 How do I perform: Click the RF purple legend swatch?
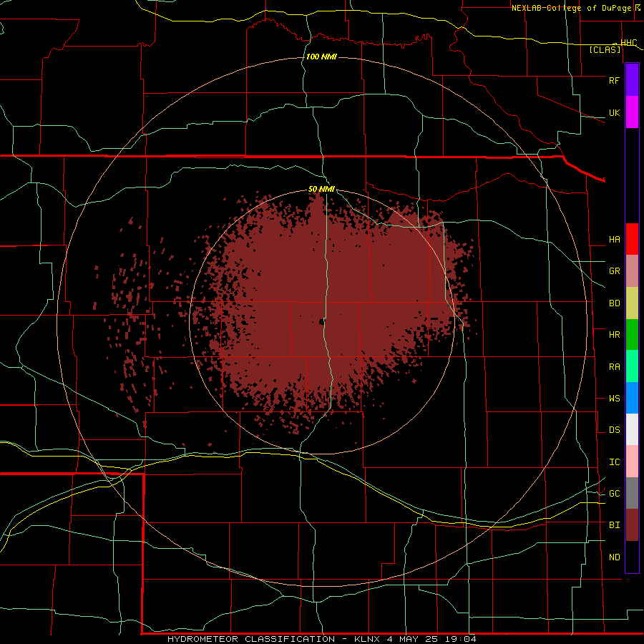[x=632, y=80]
